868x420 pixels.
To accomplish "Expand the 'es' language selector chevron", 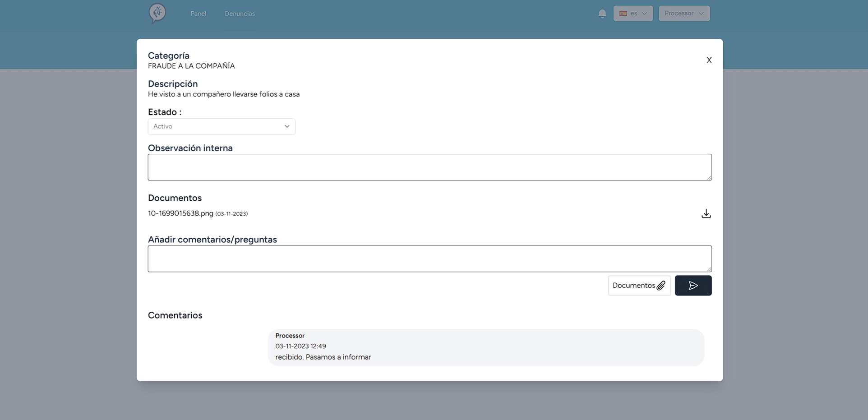I will [644, 14].
